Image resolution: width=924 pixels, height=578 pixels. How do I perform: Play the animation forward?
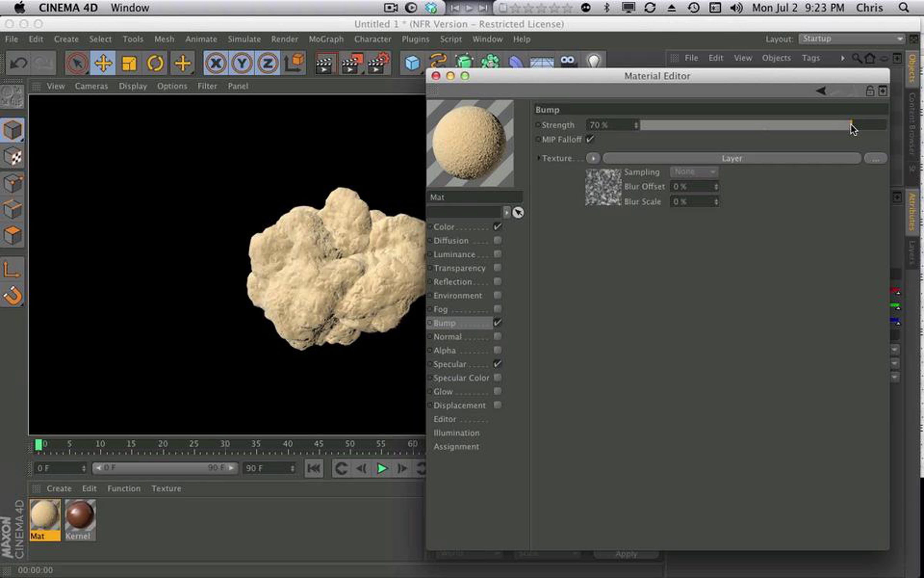382,469
